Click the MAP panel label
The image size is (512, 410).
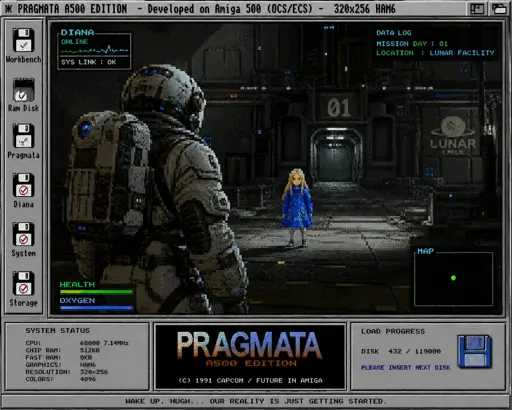coord(425,251)
